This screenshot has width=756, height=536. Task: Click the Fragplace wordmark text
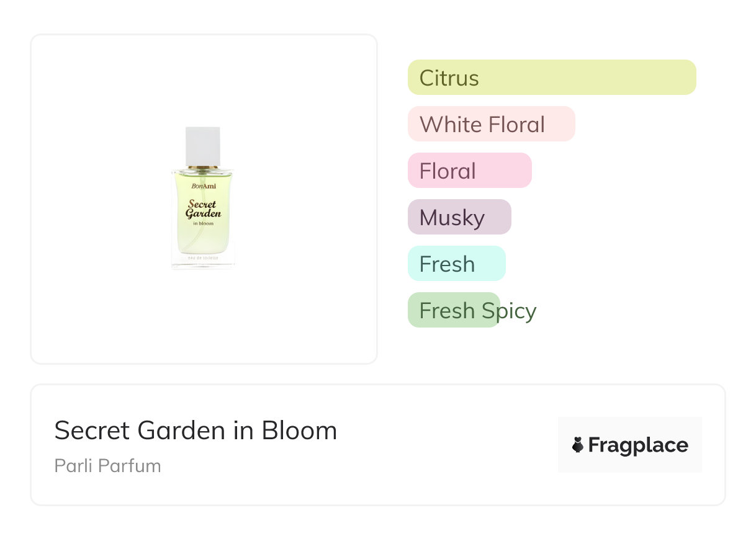(x=638, y=445)
